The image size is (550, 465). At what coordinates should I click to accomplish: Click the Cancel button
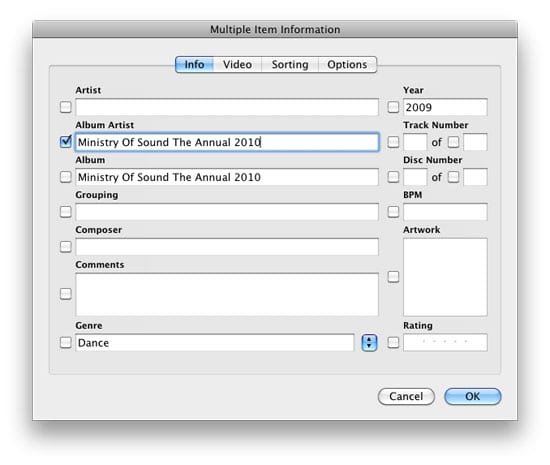tap(406, 397)
